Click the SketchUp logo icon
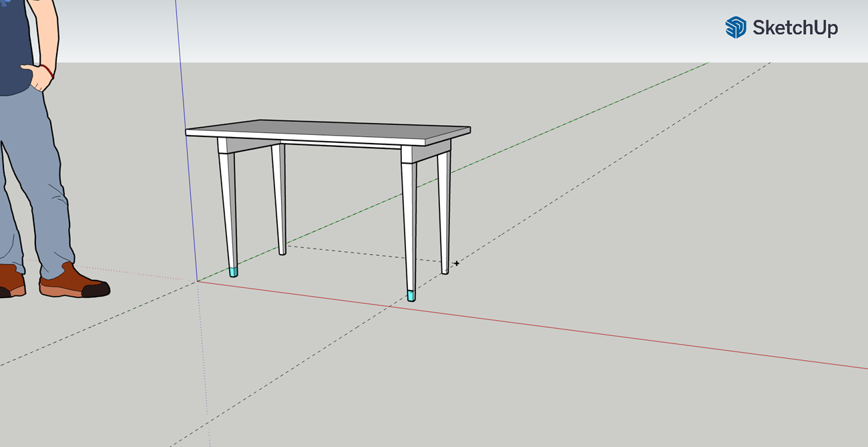This screenshot has width=868, height=447. 735,27
